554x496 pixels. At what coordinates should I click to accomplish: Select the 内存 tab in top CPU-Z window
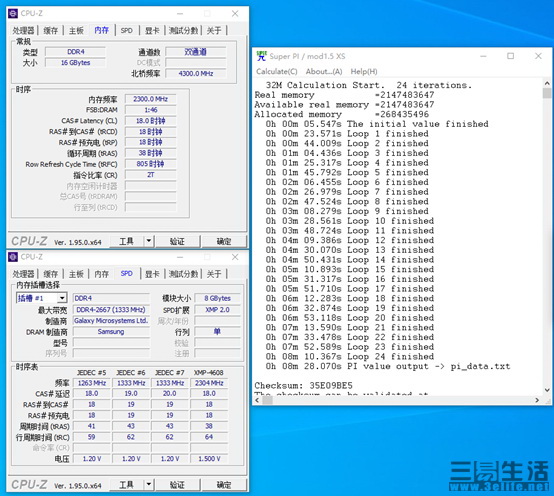102,30
